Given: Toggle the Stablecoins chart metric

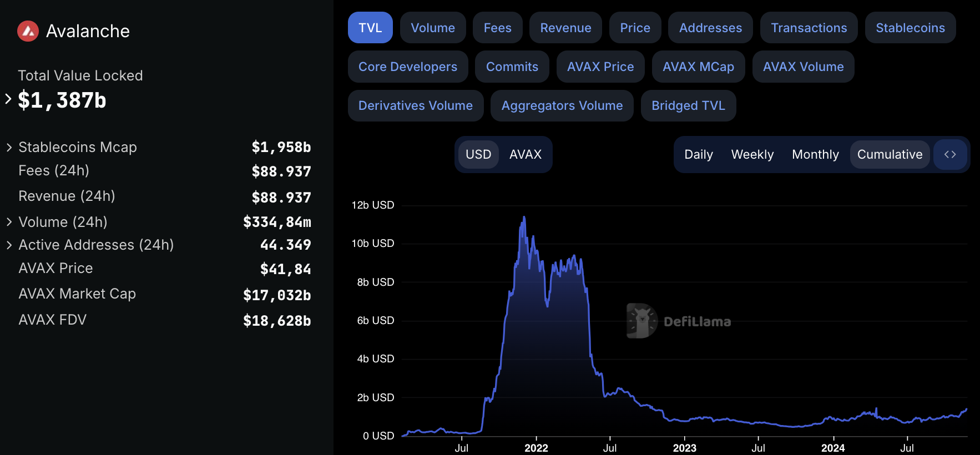Looking at the screenshot, I should [911, 28].
